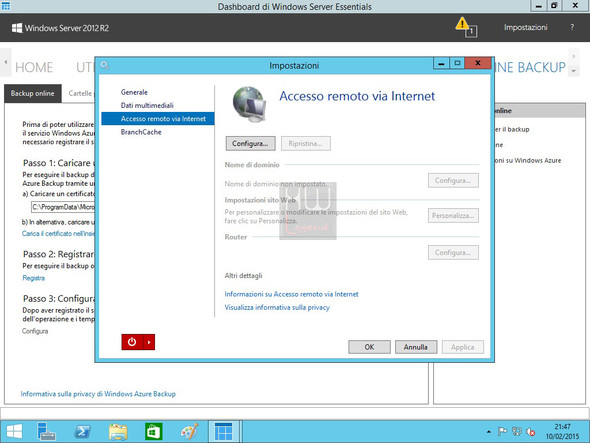Launch Server Manager from taskbar
This screenshot has height=443, width=590.
tap(46, 431)
